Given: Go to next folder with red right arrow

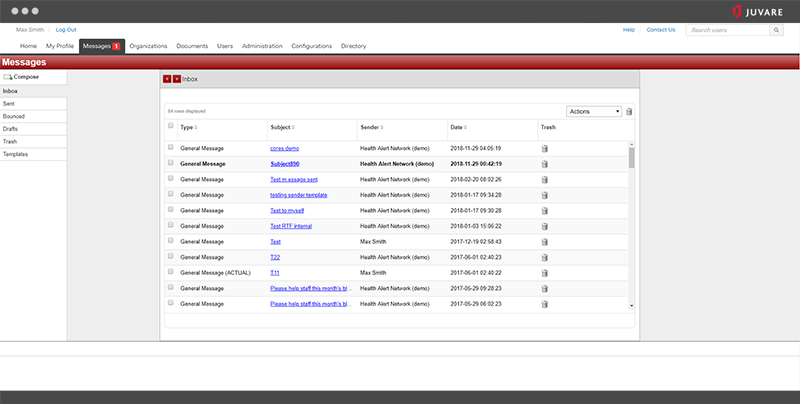Looking at the screenshot, I should [177, 79].
